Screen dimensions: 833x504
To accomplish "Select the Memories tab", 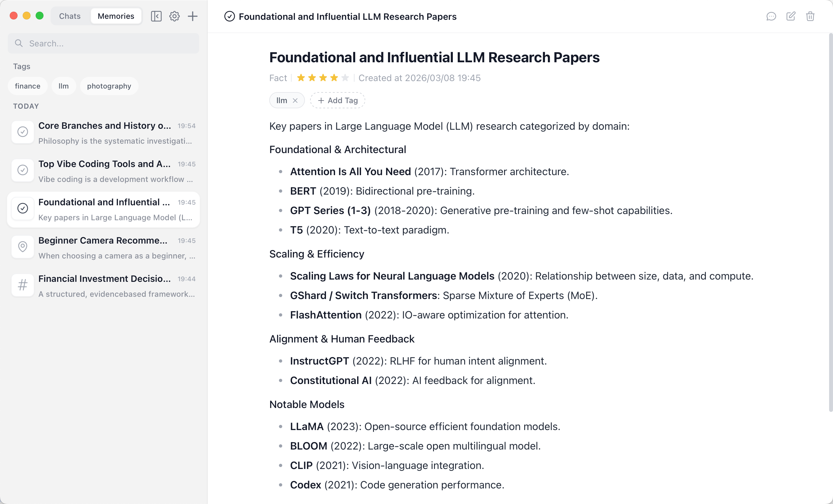I will click(x=115, y=16).
